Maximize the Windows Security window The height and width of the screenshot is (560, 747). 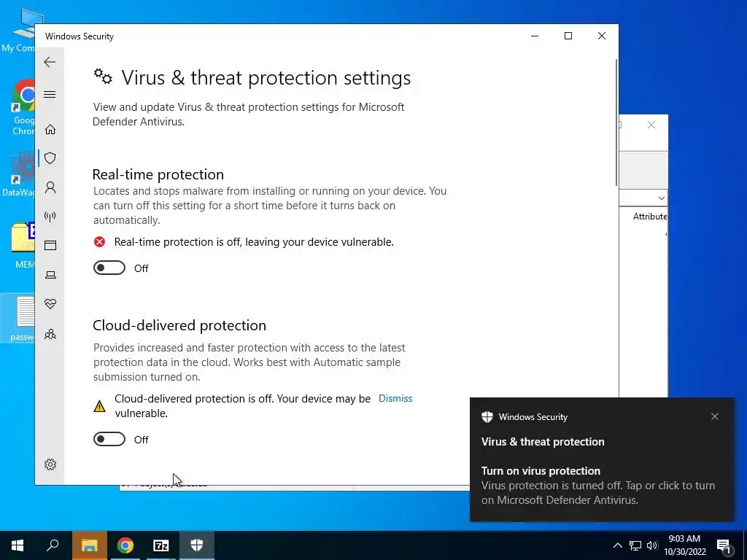568,36
